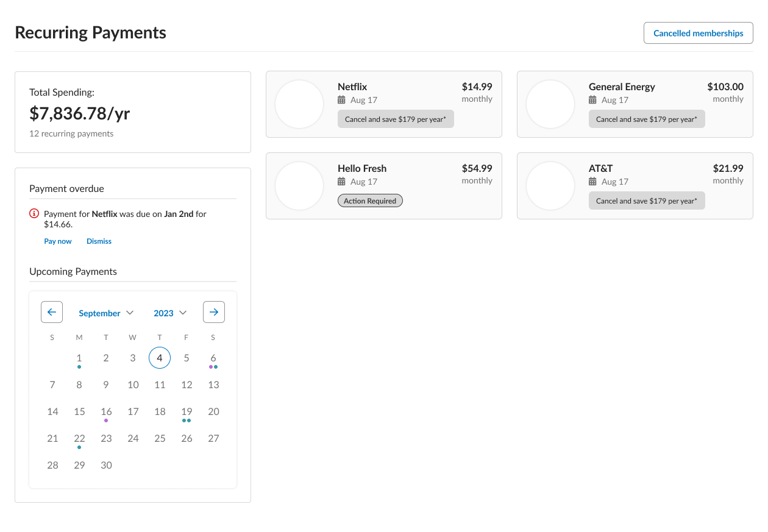Click the Pay now link for overdue Netflix payment
The image size is (768, 532).
click(57, 241)
